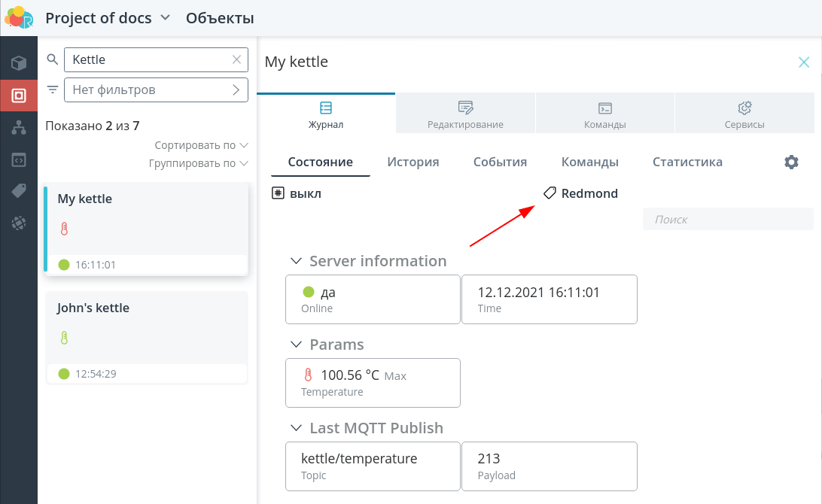Select the Команды sub-tab
This screenshot has height=504, width=822.
(x=589, y=162)
